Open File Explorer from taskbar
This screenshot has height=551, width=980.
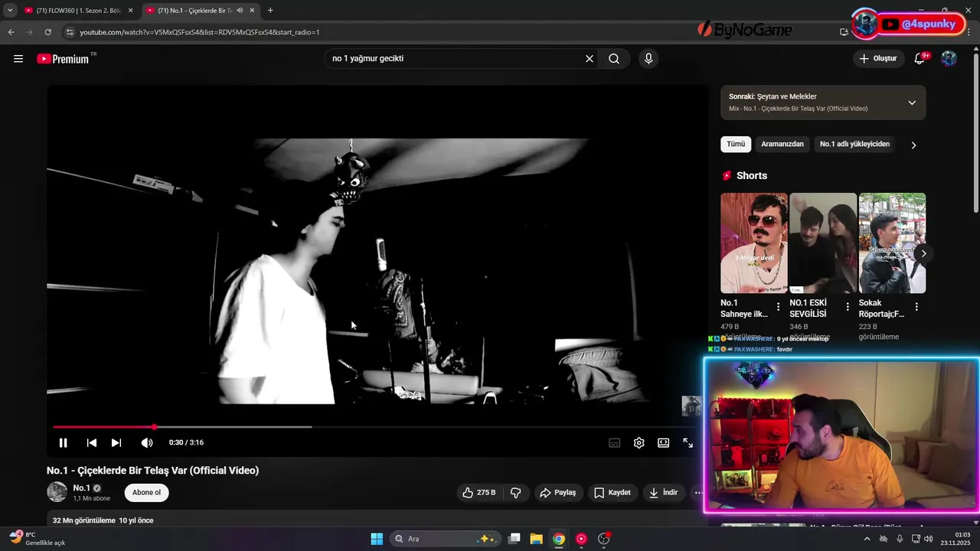tap(536, 539)
